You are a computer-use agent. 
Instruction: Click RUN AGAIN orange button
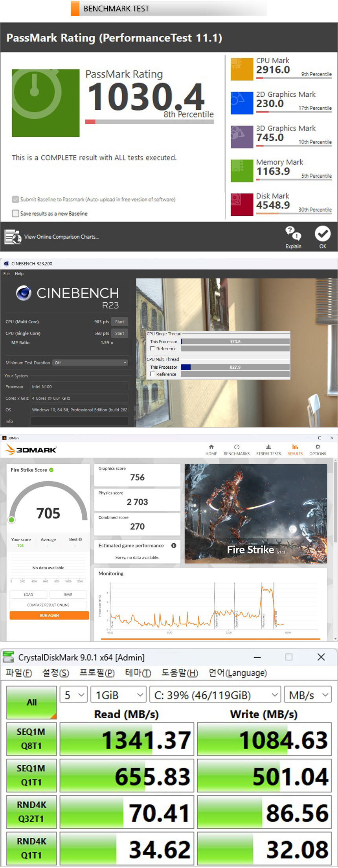coord(49,616)
